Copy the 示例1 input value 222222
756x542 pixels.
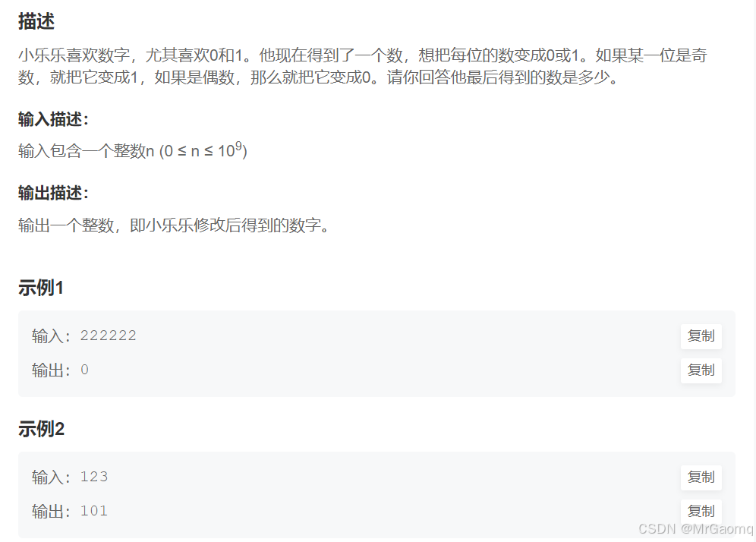tap(701, 336)
